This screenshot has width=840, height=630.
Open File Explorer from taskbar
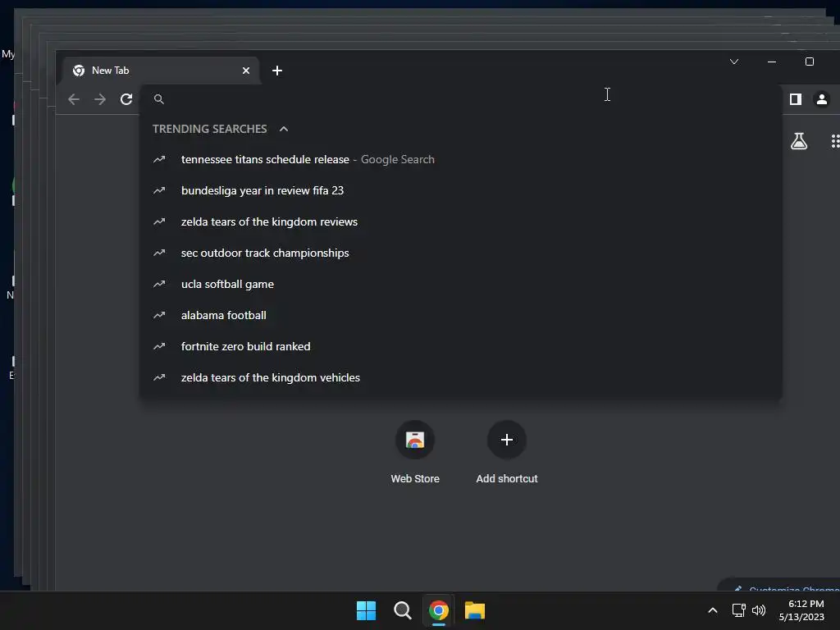coord(475,610)
